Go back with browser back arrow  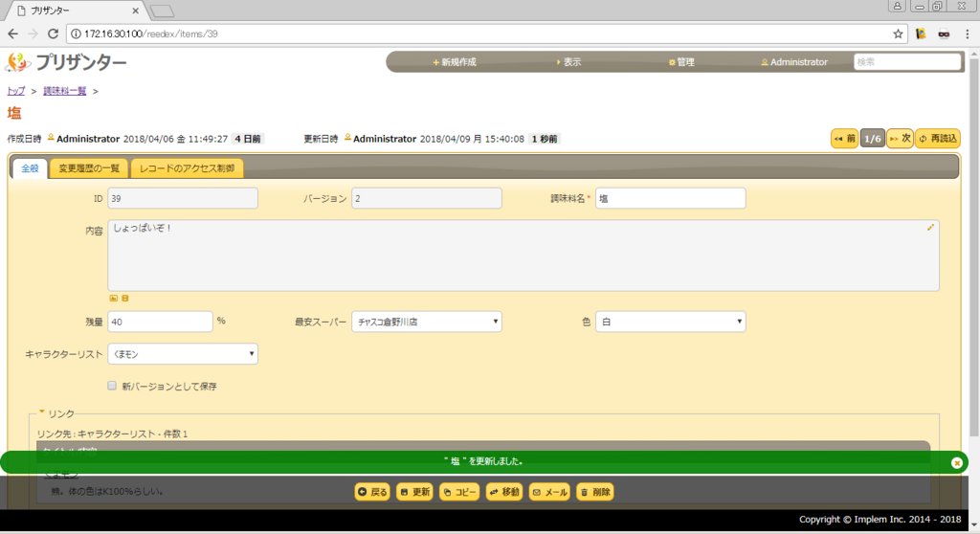click(x=13, y=33)
